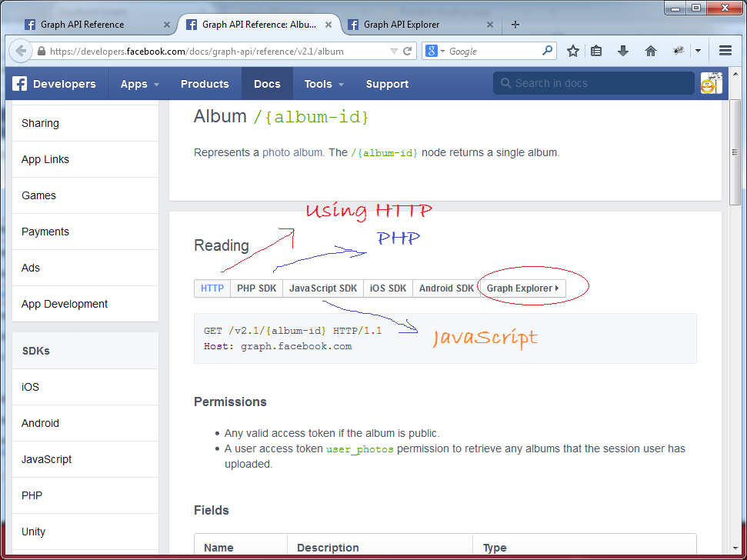
Task: Open the add-on icon dropdown arrow
Action: [x=698, y=51]
